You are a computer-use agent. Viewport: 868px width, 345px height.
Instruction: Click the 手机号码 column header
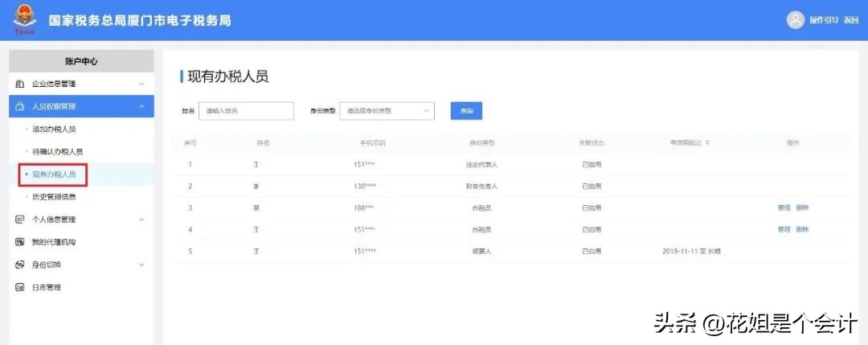pos(373,143)
